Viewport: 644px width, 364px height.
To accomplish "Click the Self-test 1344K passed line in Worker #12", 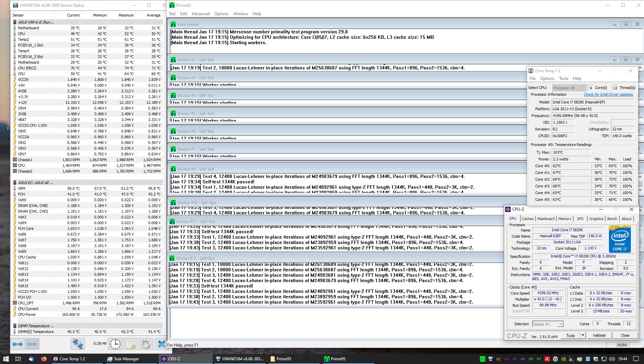I will [x=211, y=286].
